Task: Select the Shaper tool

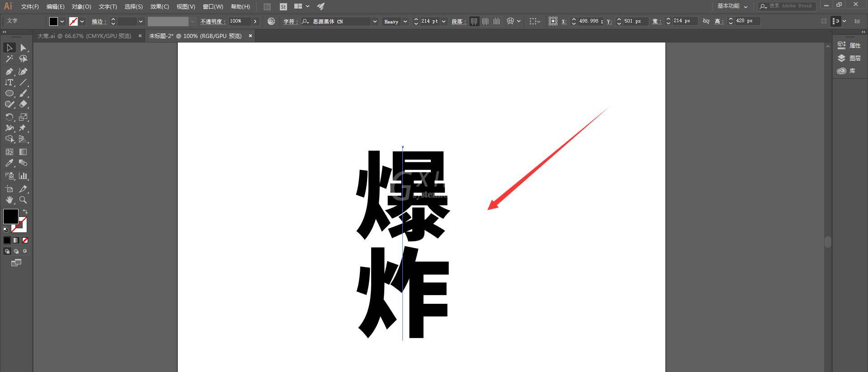Action: 9,104
